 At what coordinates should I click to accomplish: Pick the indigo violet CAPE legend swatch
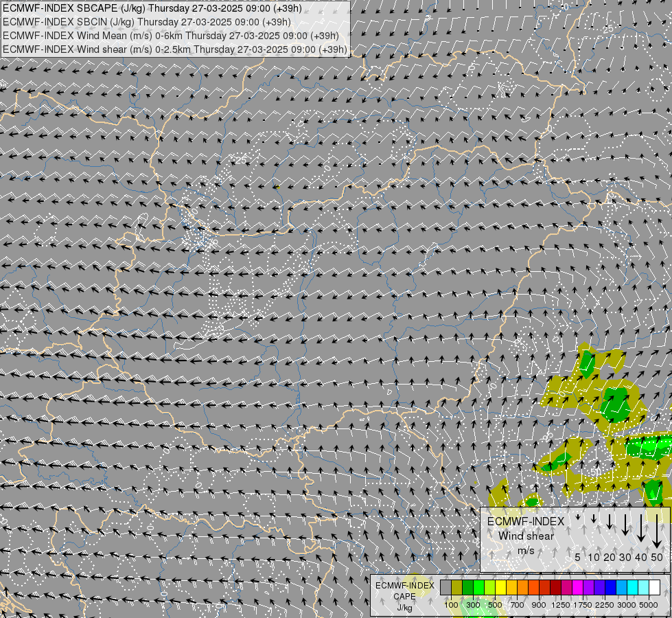coord(599,587)
